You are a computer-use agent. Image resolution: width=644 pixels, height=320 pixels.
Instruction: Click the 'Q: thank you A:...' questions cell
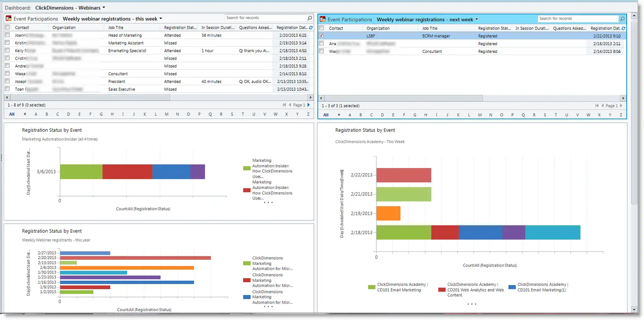254,51
